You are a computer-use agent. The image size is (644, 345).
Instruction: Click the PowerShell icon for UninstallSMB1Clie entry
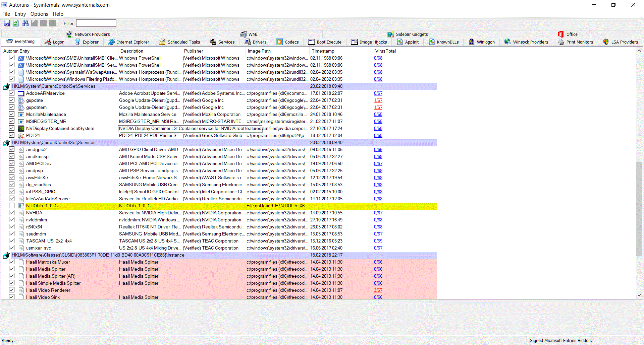[x=21, y=58]
